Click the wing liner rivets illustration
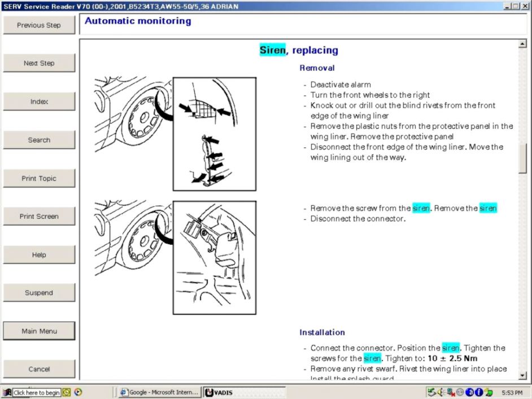 click(x=175, y=134)
